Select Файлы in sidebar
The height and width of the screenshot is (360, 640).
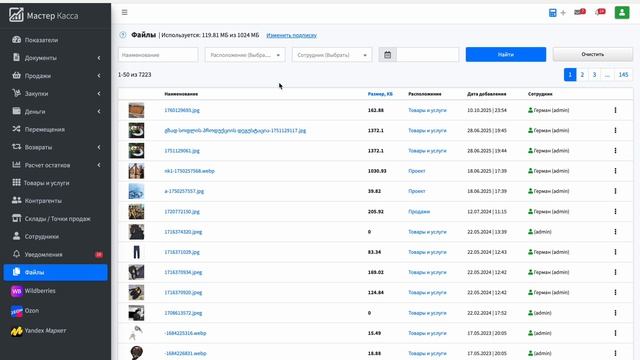pyautogui.click(x=56, y=272)
